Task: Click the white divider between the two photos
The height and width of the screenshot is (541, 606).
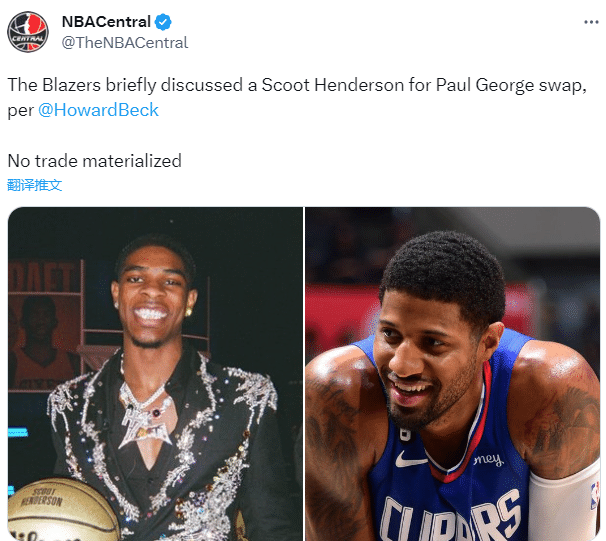Action: click(304, 374)
